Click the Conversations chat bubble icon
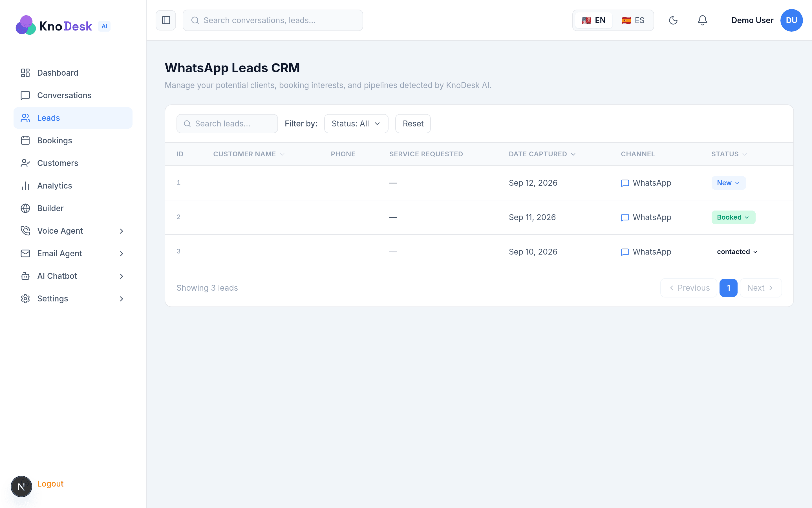Viewport: 812px width, 508px height. (x=25, y=95)
